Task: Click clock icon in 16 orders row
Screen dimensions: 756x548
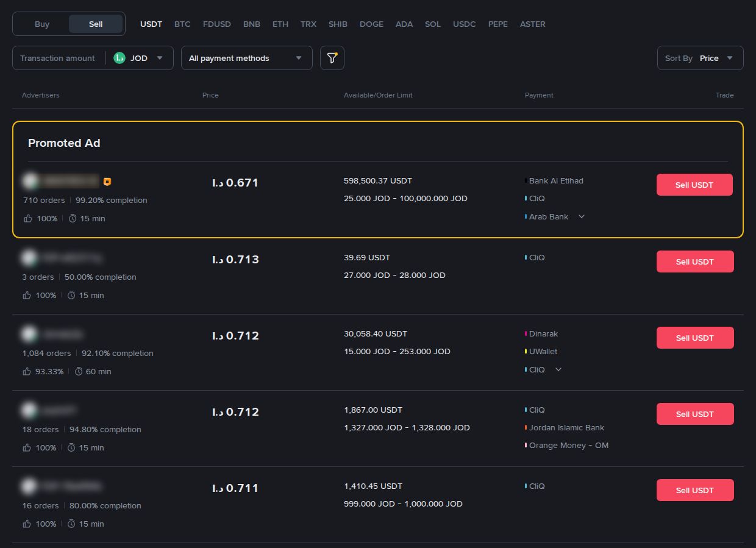Action: pyautogui.click(x=71, y=524)
